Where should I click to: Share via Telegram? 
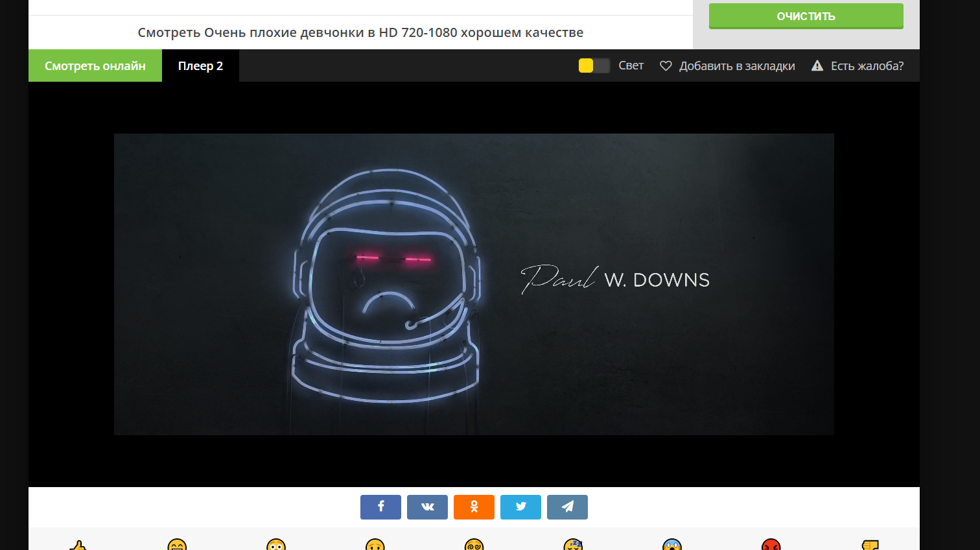point(567,507)
